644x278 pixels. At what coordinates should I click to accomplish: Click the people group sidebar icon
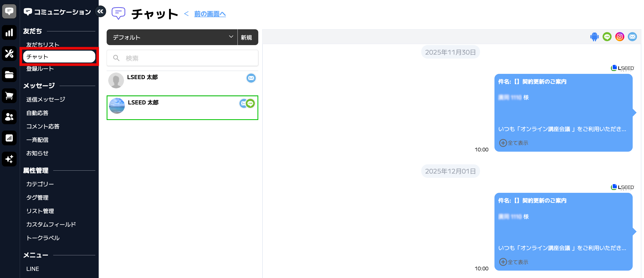(9, 117)
